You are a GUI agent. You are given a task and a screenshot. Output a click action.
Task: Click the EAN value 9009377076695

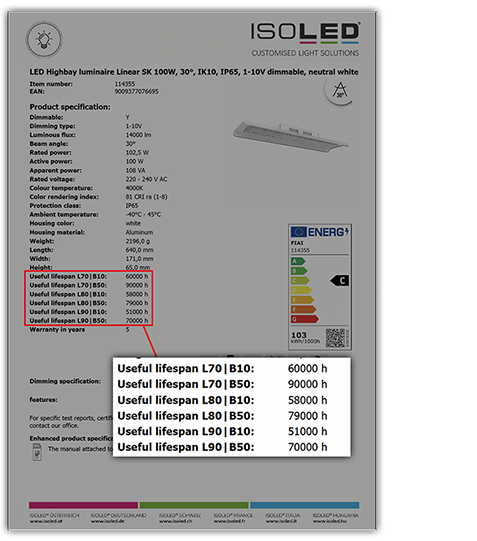click(x=137, y=91)
